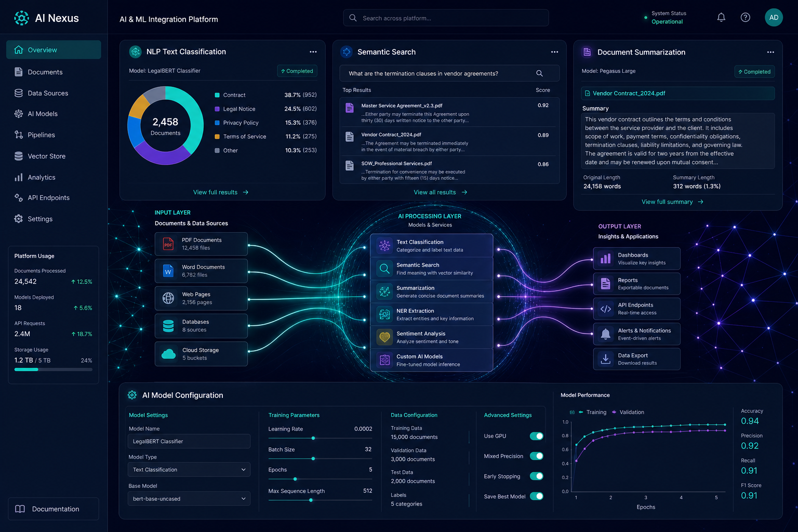Open the Base Model dropdown
The width and height of the screenshot is (798, 532).
click(189, 499)
